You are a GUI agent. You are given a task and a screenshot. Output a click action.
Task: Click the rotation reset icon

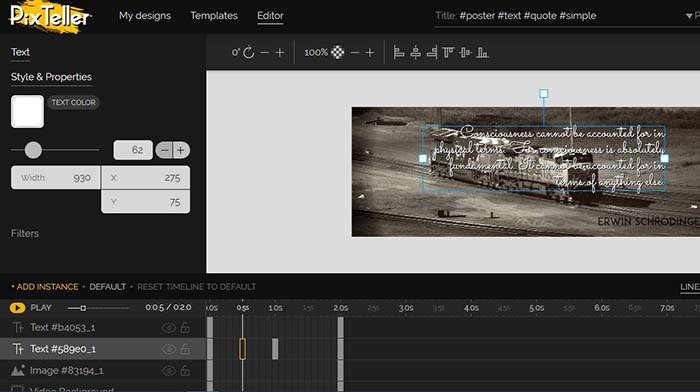click(249, 53)
